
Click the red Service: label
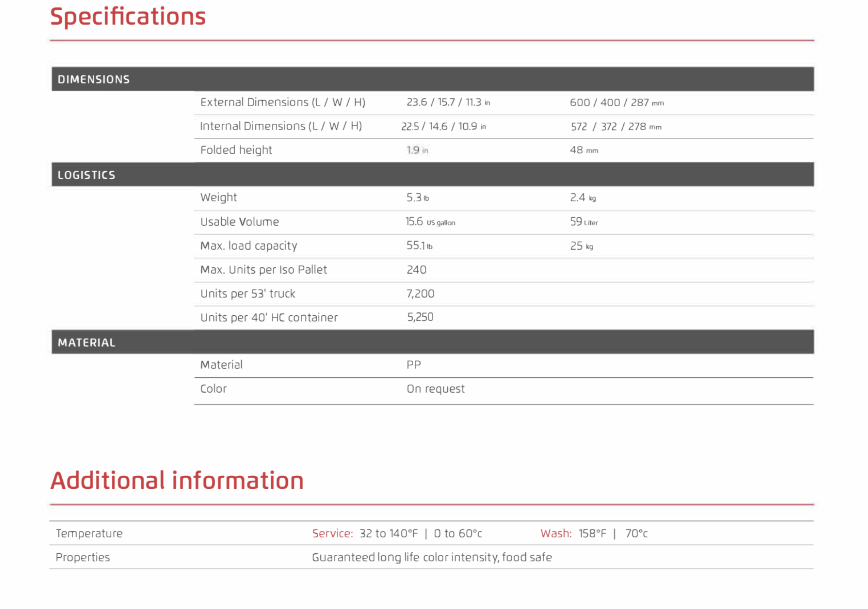pos(332,533)
